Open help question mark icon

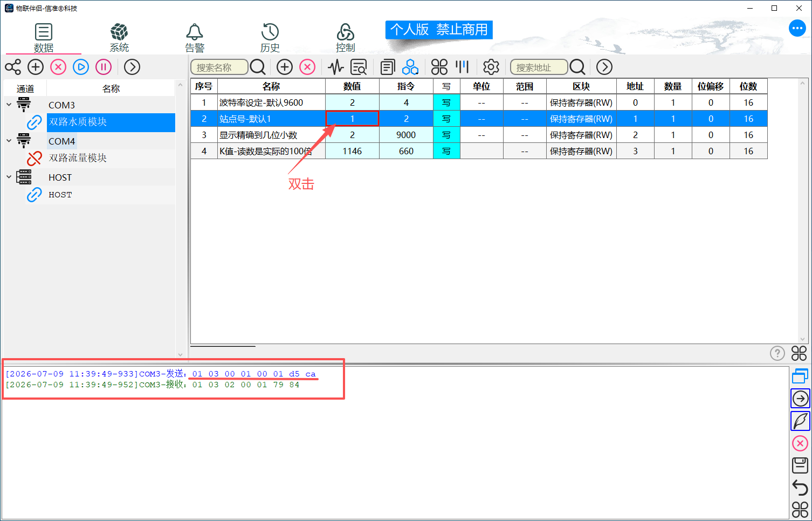[x=777, y=353]
